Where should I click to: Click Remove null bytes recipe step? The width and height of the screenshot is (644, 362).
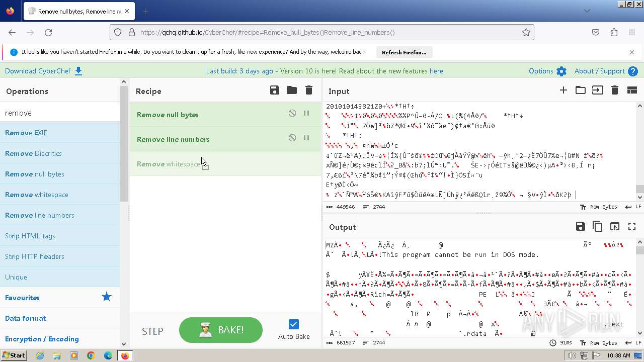(x=225, y=115)
